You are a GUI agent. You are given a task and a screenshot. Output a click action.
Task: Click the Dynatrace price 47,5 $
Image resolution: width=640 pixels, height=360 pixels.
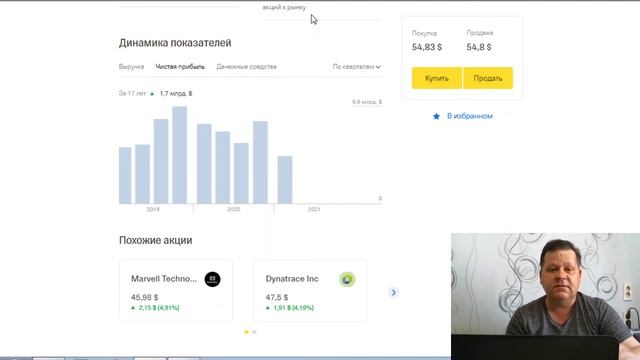click(x=277, y=298)
